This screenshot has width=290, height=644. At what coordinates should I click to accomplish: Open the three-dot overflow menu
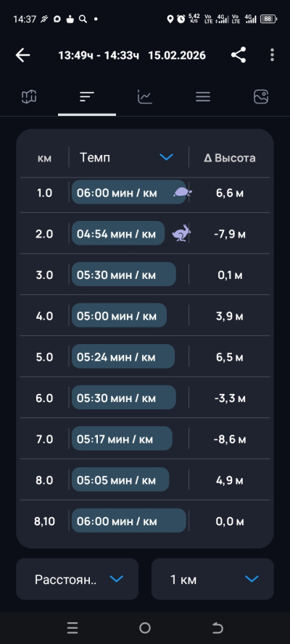pyautogui.click(x=272, y=55)
